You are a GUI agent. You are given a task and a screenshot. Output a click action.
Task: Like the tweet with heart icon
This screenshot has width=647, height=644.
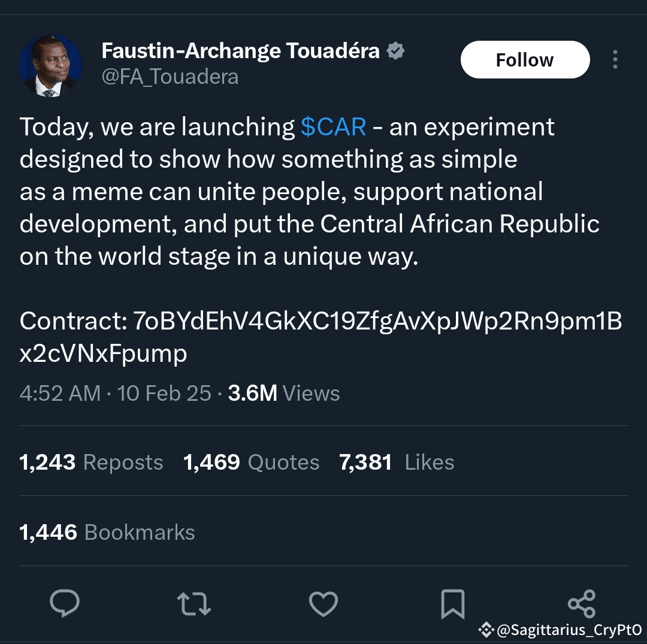(x=323, y=603)
